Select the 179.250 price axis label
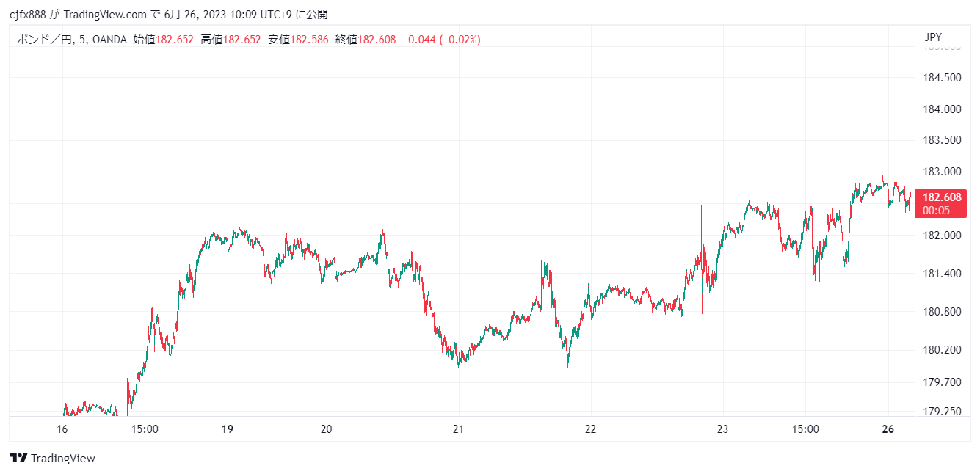The height and width of the screenshot is (474, 980). point(940,412)
